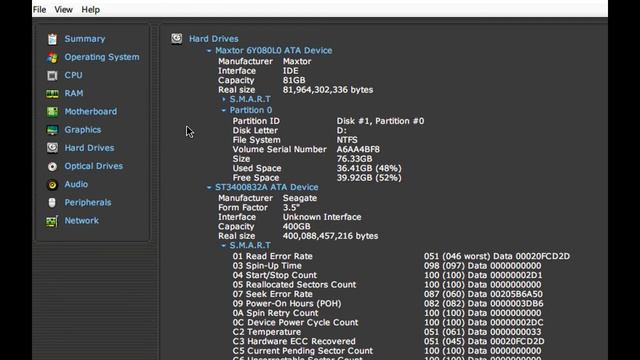Image resolution: width=640 pixels, height=360 pixels.
Task: Click the Network icon in sidebar
Action: (x=52, y=221)
